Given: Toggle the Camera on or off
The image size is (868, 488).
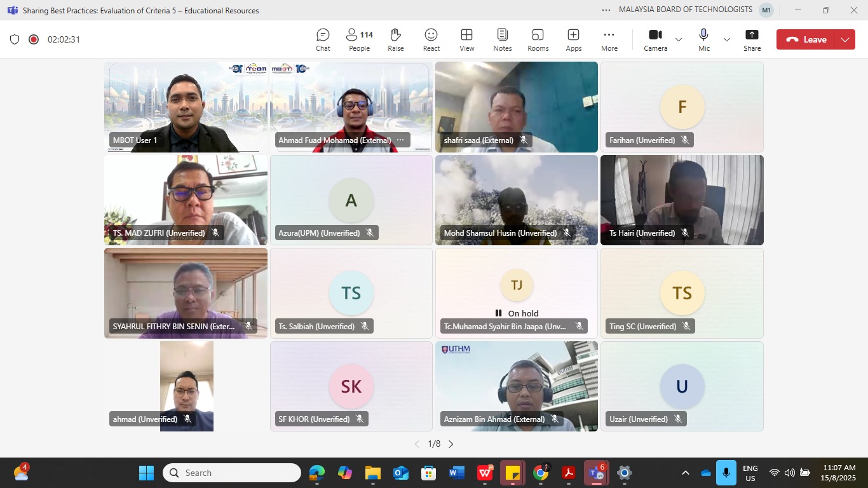Looking at the screenshot, I should (655, 39).
